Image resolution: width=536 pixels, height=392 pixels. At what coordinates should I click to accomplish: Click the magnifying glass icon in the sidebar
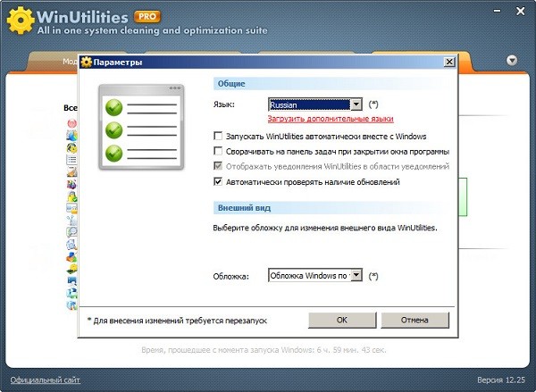click(x=71, y=232)
